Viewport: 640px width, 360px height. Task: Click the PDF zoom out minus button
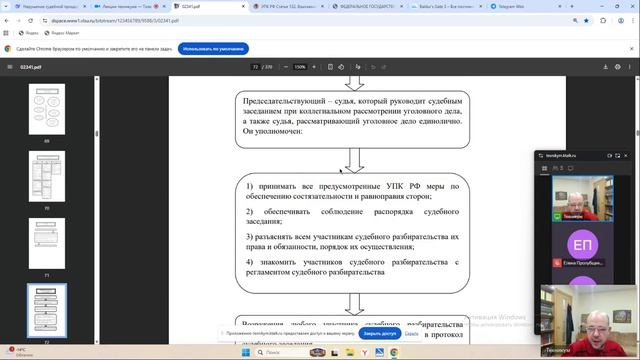coord(286,67)
